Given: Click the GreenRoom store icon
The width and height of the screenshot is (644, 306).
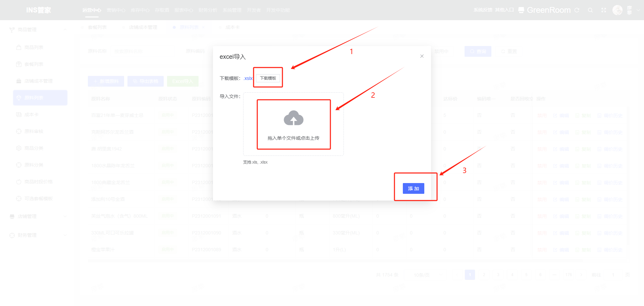Looking at the screenshot, I should pyautogui.click(x=521, y=10).
